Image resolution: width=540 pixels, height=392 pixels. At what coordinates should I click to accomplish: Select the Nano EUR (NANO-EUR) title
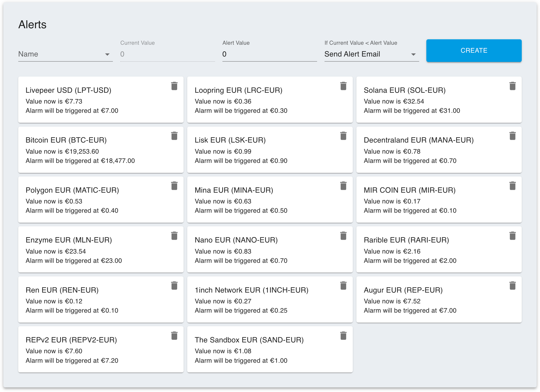pos(236,240)
